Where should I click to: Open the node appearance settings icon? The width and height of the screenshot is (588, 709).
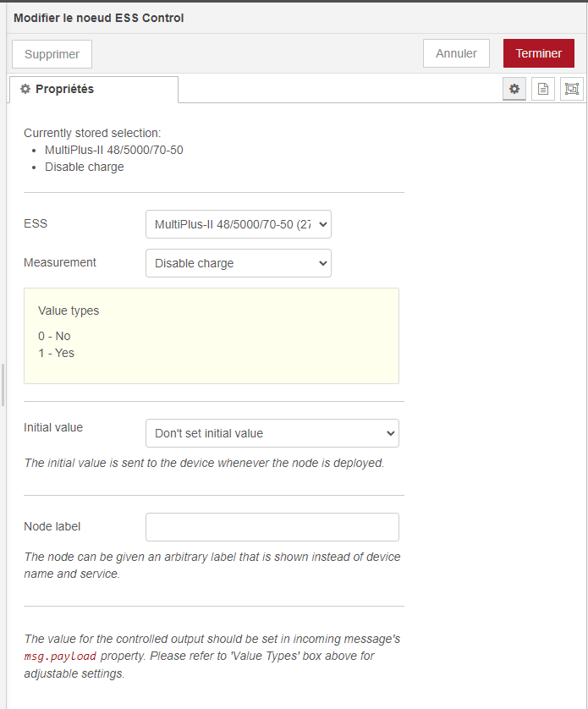(x=572, y=89)
